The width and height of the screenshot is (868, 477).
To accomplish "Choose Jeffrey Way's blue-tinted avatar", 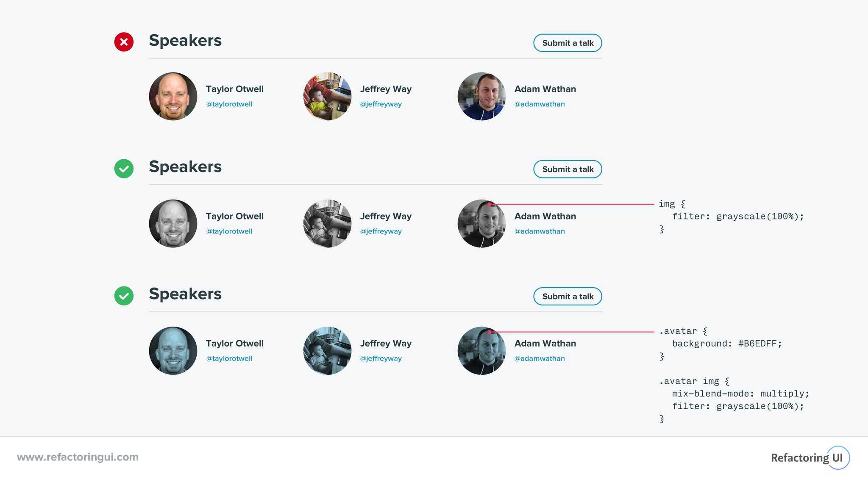I will pos(327,350).
